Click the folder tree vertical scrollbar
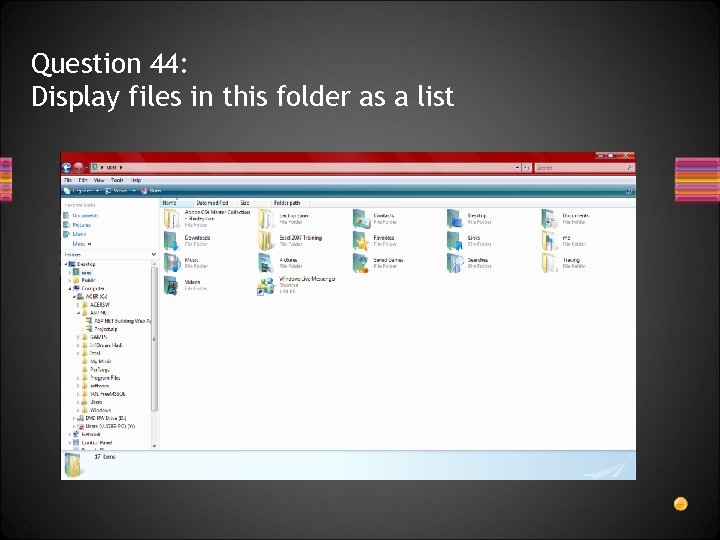 pyautogui.click(x=154, y=354)
